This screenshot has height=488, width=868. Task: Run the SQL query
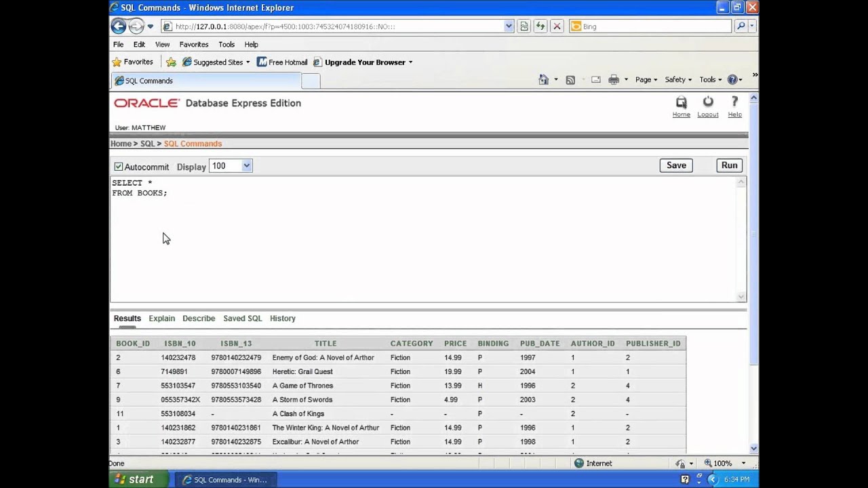point(729,165)
